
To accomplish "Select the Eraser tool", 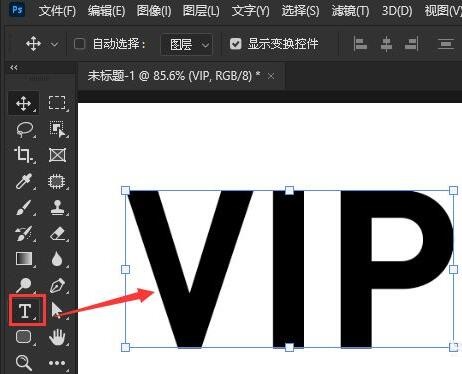I will [57, 233].
